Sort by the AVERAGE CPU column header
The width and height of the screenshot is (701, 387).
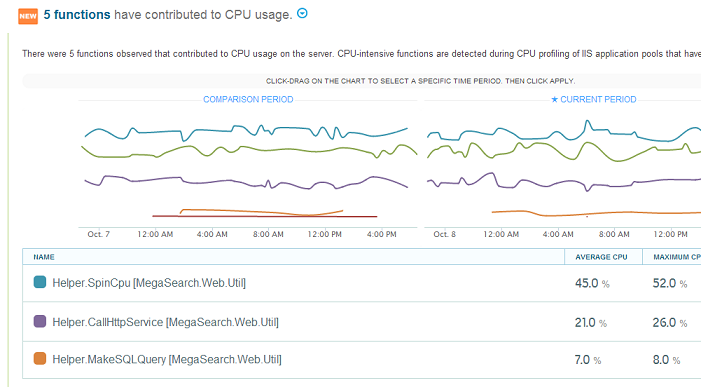click(601, 257)
